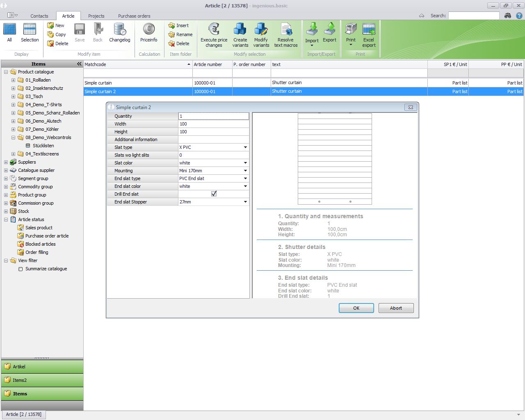
Task: Click the Quantity input field
Action: (213, 116)
